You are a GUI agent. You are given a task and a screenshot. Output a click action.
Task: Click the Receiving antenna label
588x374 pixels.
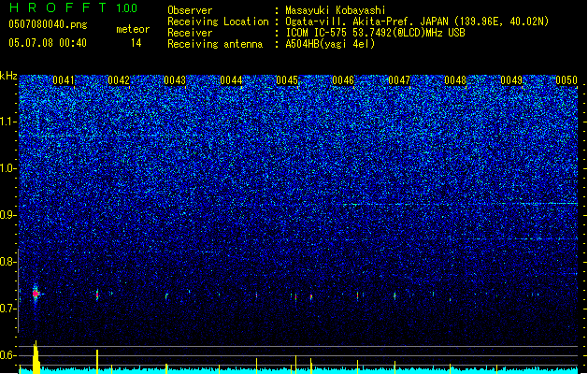(215, 44)
